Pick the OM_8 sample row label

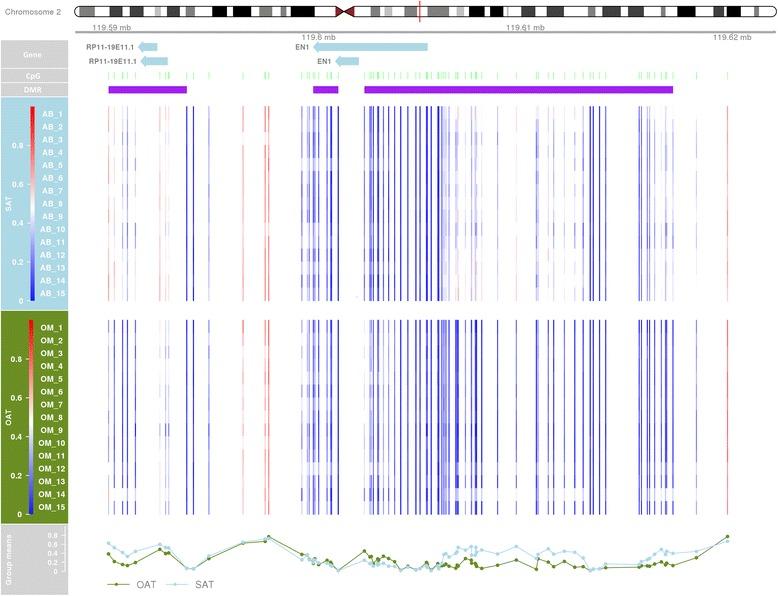click(x=52, y=417)
